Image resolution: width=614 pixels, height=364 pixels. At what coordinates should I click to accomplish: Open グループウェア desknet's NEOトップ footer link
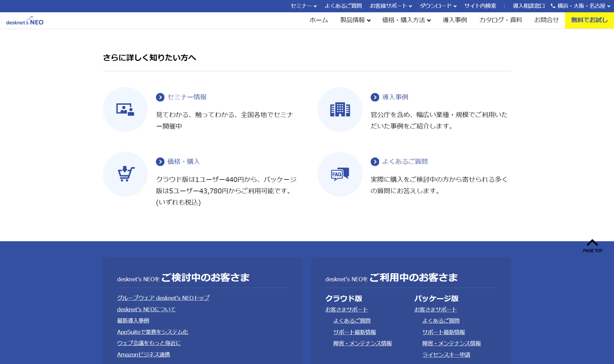pos(163,298)
